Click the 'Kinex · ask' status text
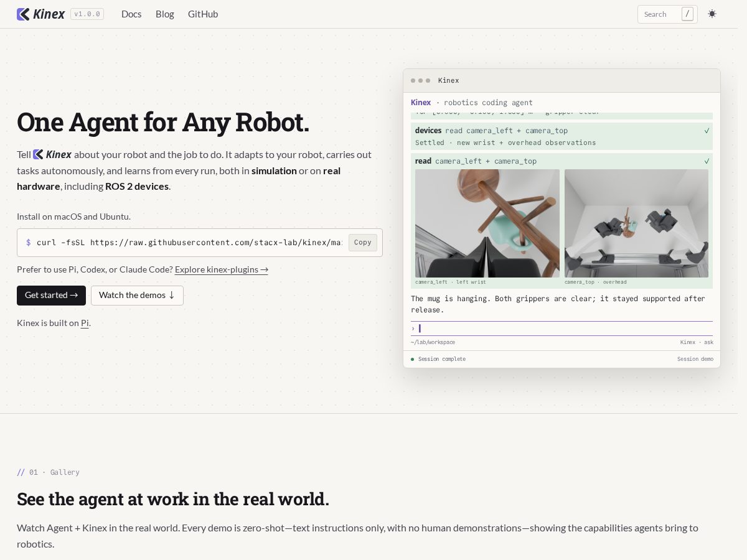The width and height of the screenshot is (747, 560). tap(697, 342)
